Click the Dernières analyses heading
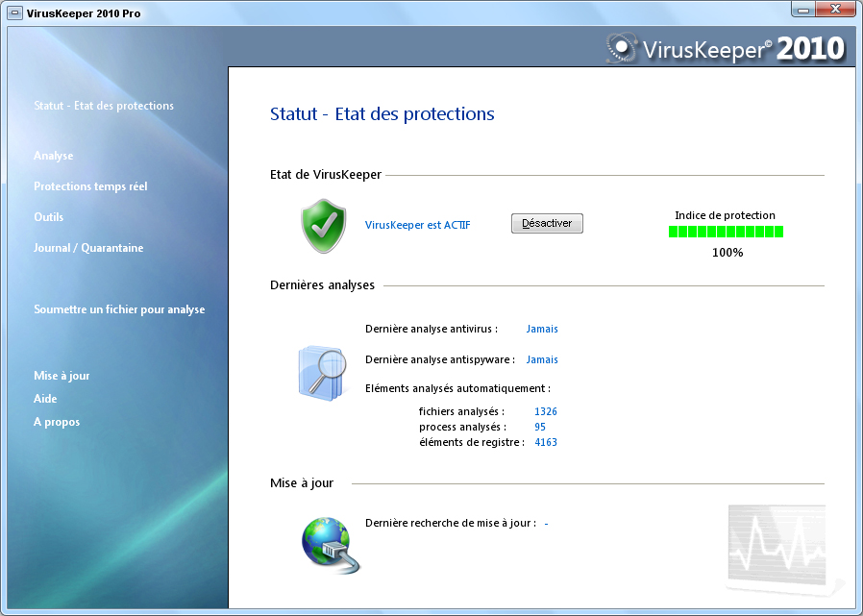863x616 pixels. (x=323, y=285)
